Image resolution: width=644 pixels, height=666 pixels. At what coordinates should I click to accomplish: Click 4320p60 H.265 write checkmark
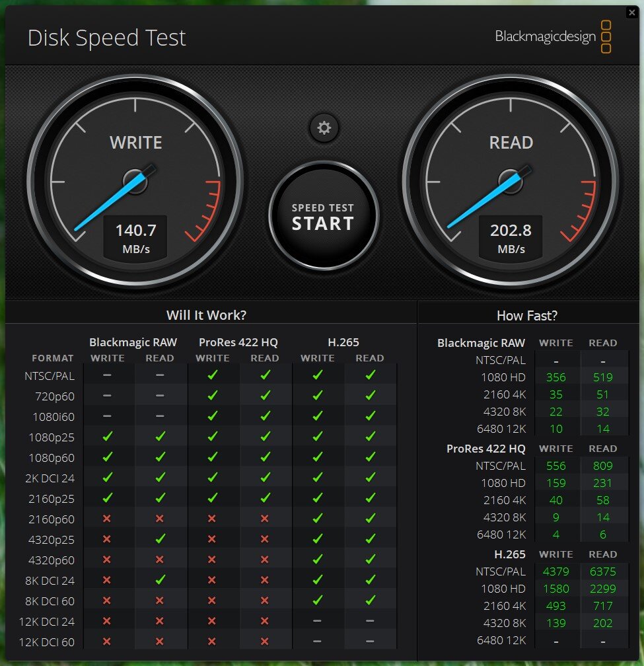(x=318, y=559)
